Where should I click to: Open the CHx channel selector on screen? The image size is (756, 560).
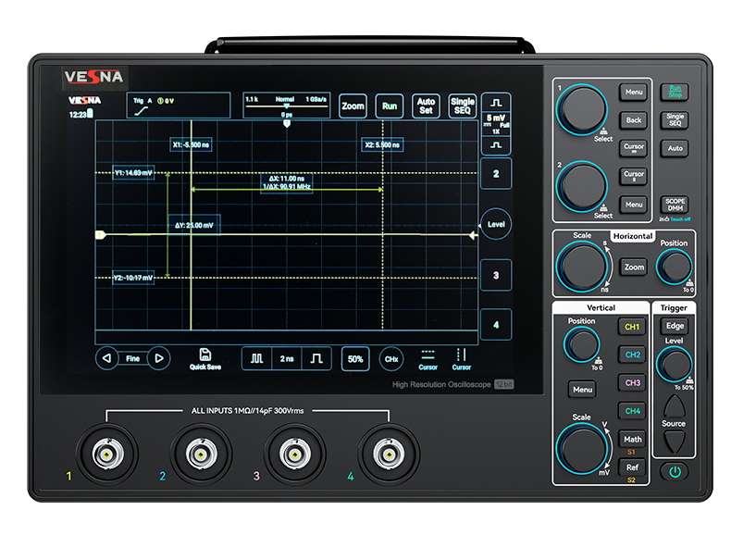click(x=391, y=358)
